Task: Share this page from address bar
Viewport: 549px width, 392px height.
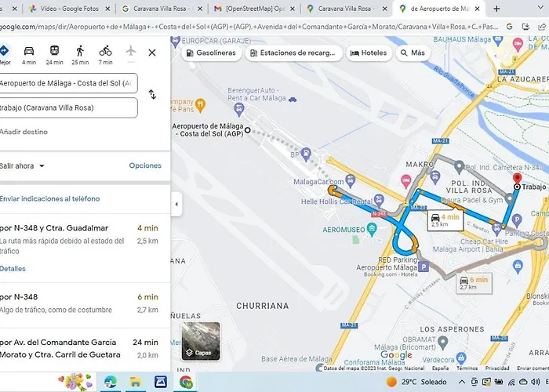Action: tap(542, 27)
